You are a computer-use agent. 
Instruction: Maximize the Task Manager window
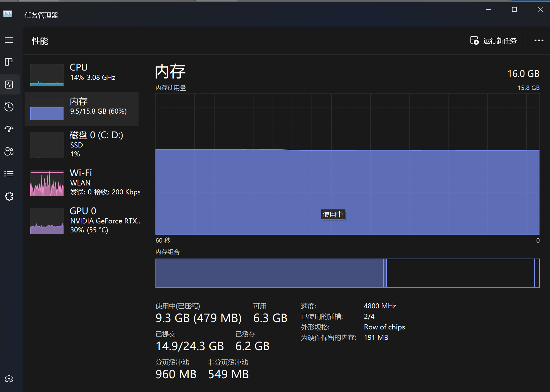coord(514,10)
